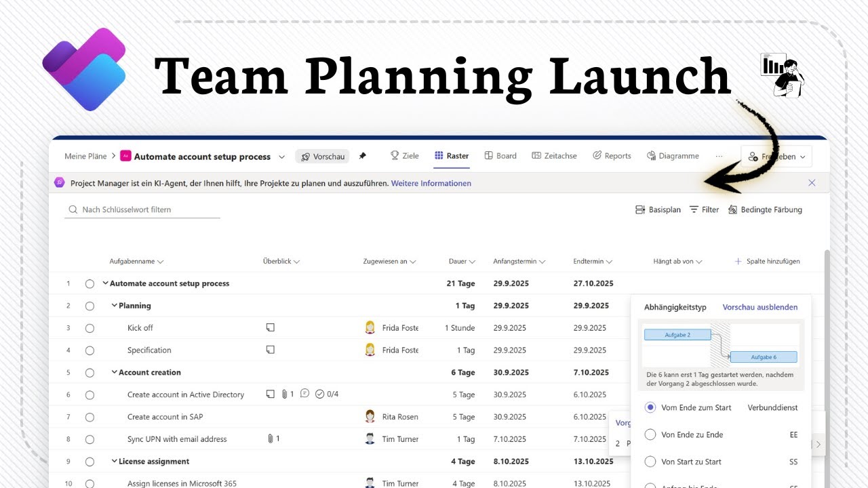
Task: Open the more options ellipsis in tab bar
Action: 719,156
